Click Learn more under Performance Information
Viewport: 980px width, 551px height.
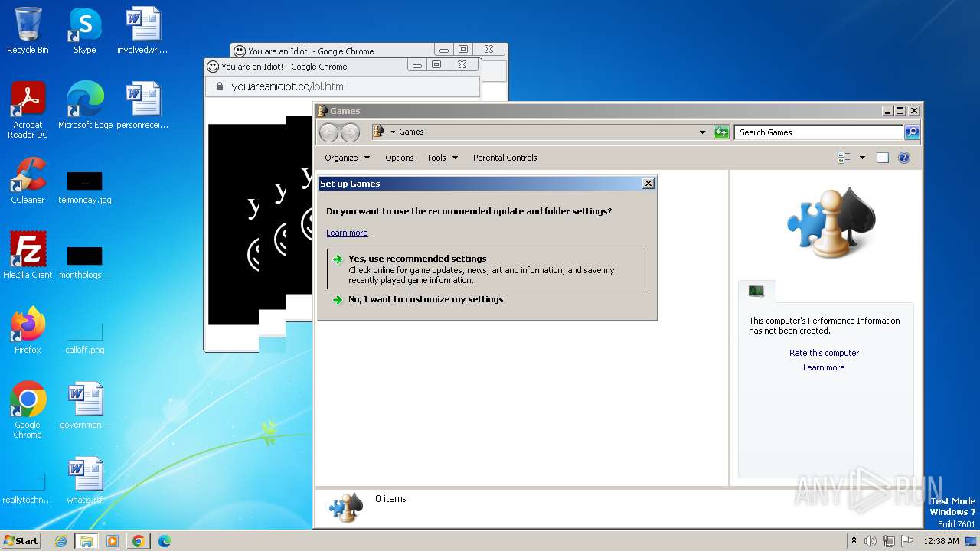pos(824,367)
